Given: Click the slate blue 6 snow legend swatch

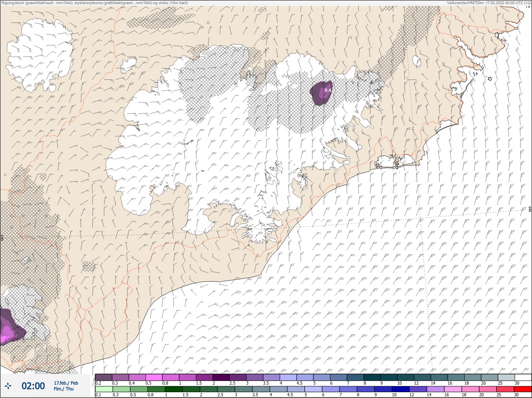Looking at the screenshot, I should point(339,377).
